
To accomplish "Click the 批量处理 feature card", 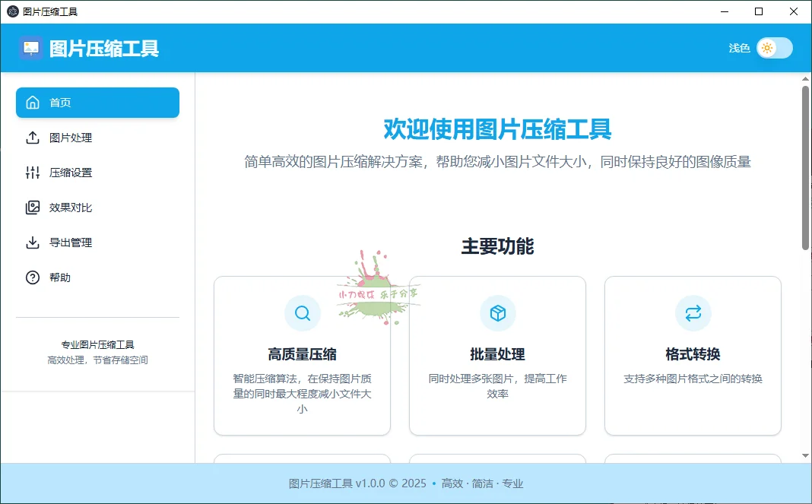I will [x=497, y=355].
